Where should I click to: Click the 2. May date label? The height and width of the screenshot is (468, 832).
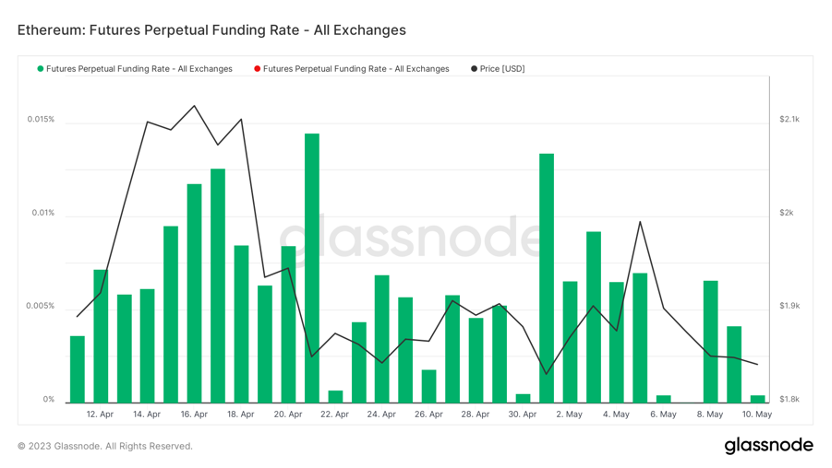coord(569,414)
